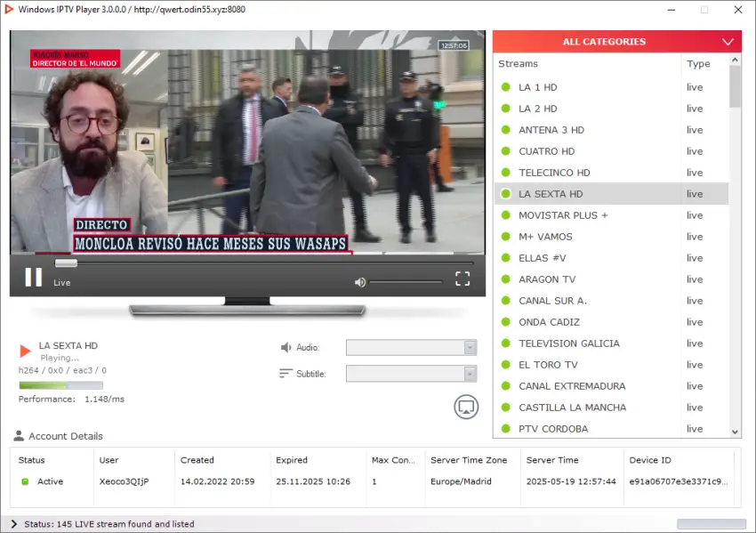756x533 pixels.
Task: Click the created date 14.02.2022 20:59
Action: [x=217, y=481]
